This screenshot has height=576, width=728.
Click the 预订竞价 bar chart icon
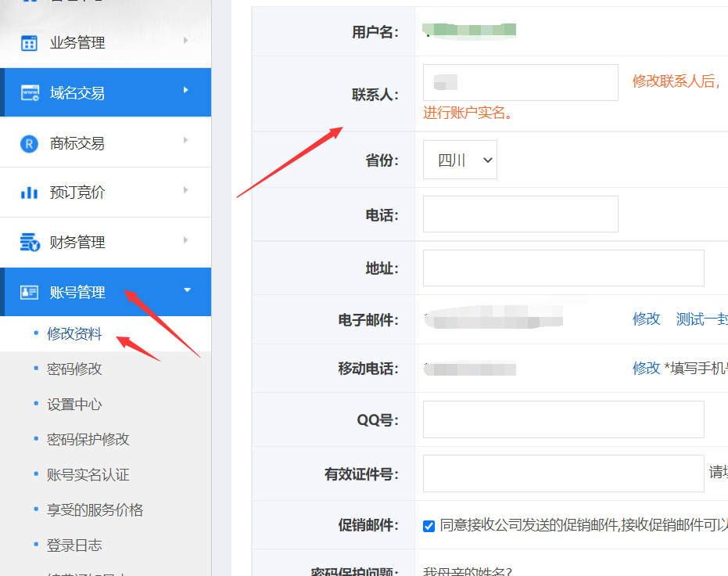[29, 193]
